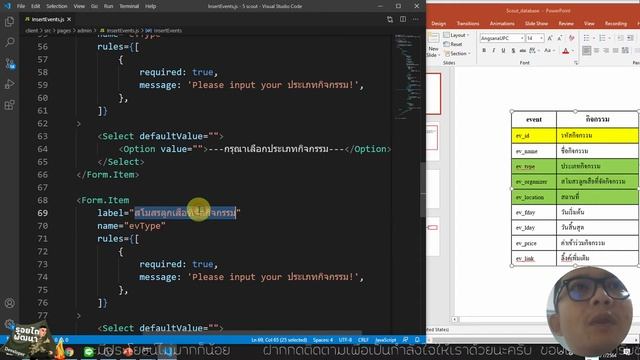The width and height of the screenshot is (640, 360).
Task: Open the Edit menu in VS Code
Action: coord(36,6)
